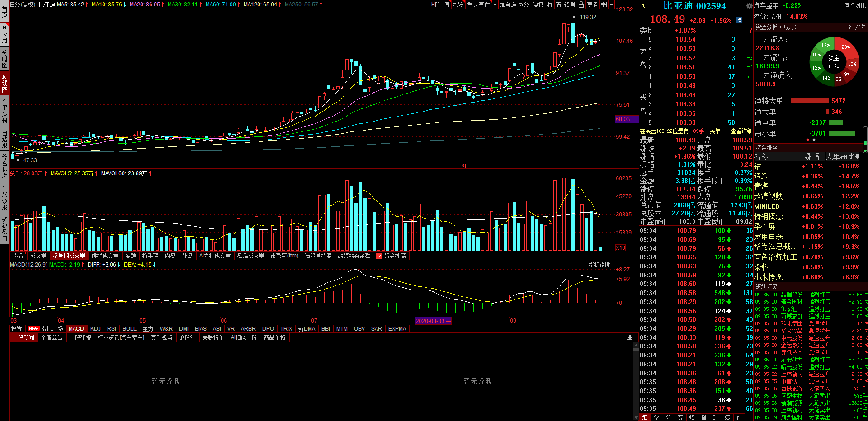Screen dimensions: 868x421
Task: Open 个股资料 in sidebar
Action: point(5,111)
